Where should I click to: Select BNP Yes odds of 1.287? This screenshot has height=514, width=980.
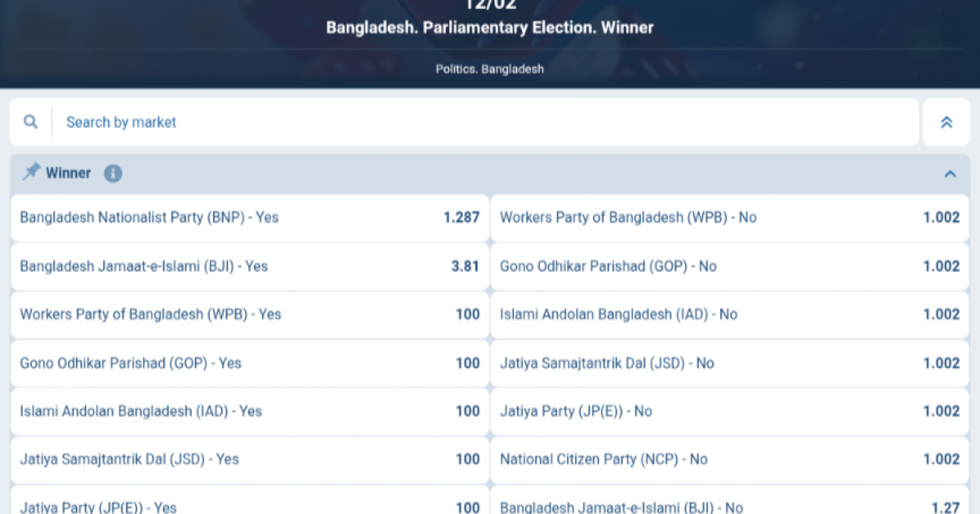245,218
